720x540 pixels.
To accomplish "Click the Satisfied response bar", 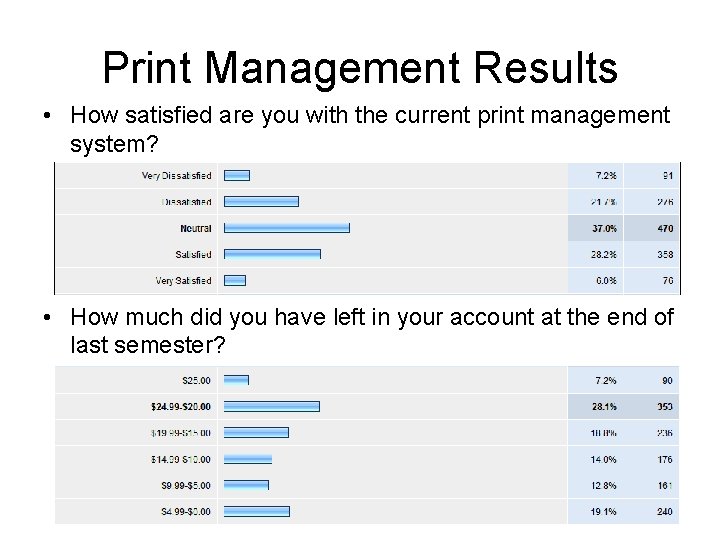I will 271,254.
